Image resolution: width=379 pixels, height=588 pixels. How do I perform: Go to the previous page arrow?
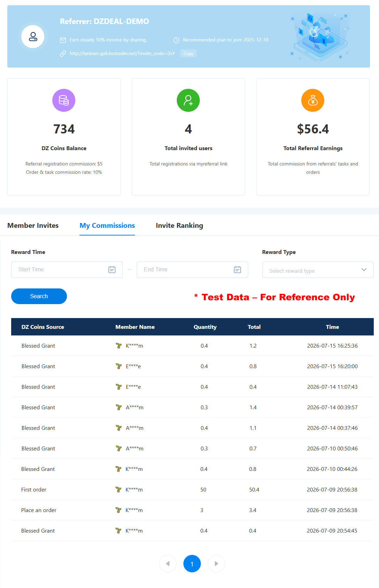tap(168, 564)
